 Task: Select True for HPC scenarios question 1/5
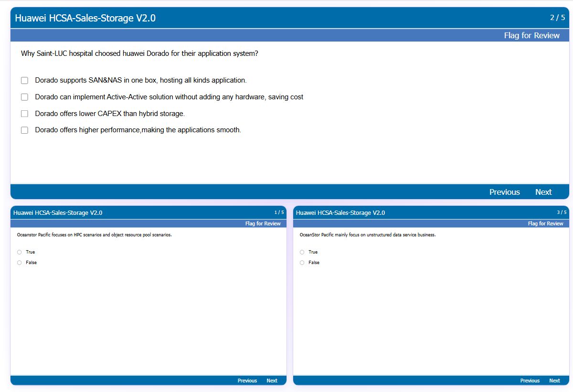[19, 252]
